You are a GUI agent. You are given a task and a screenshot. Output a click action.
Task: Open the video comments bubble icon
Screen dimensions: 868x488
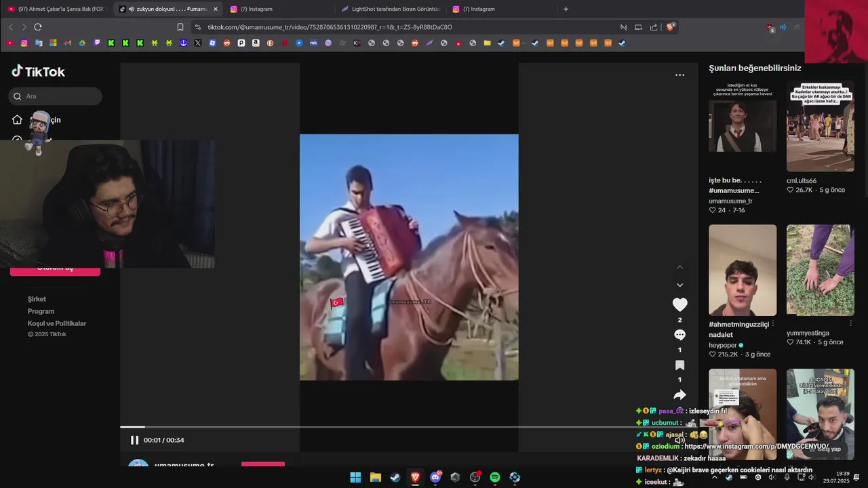679,335
